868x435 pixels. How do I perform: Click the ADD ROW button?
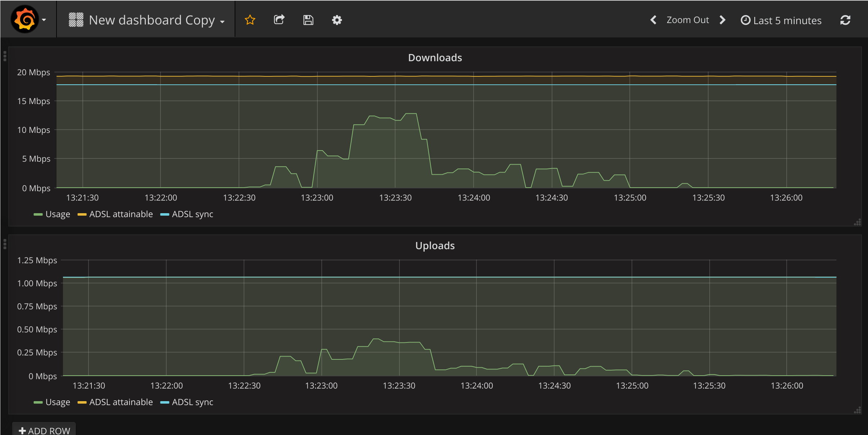(44, 430)
